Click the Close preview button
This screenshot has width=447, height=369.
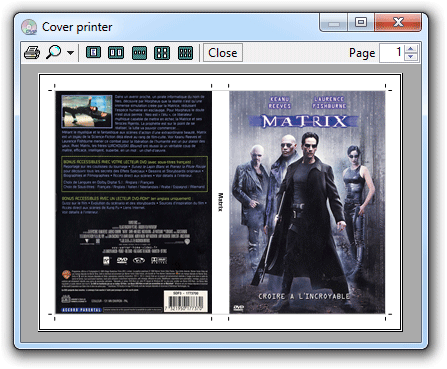point(223,53)
